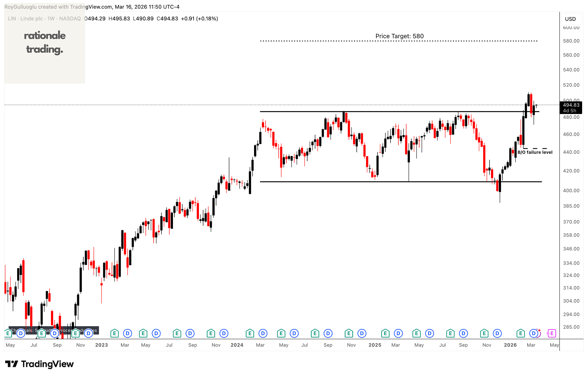Open the dividend icon nearest Mar 2026
This screenshot has width=588, height=377.
click(533, 333)
